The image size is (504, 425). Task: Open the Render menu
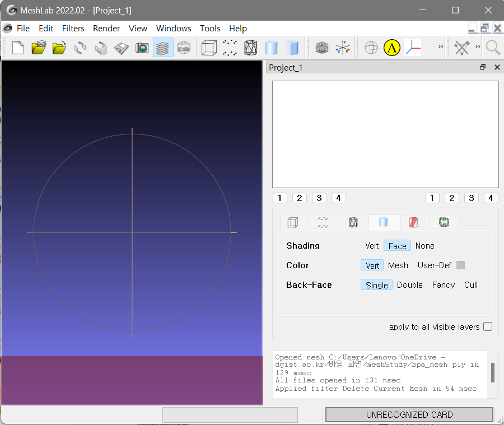106,29
